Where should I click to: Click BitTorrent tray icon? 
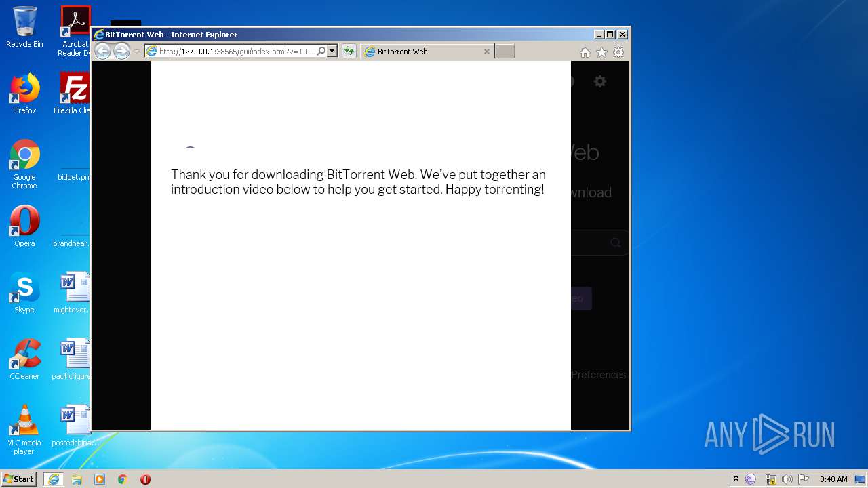click(751, 479)
